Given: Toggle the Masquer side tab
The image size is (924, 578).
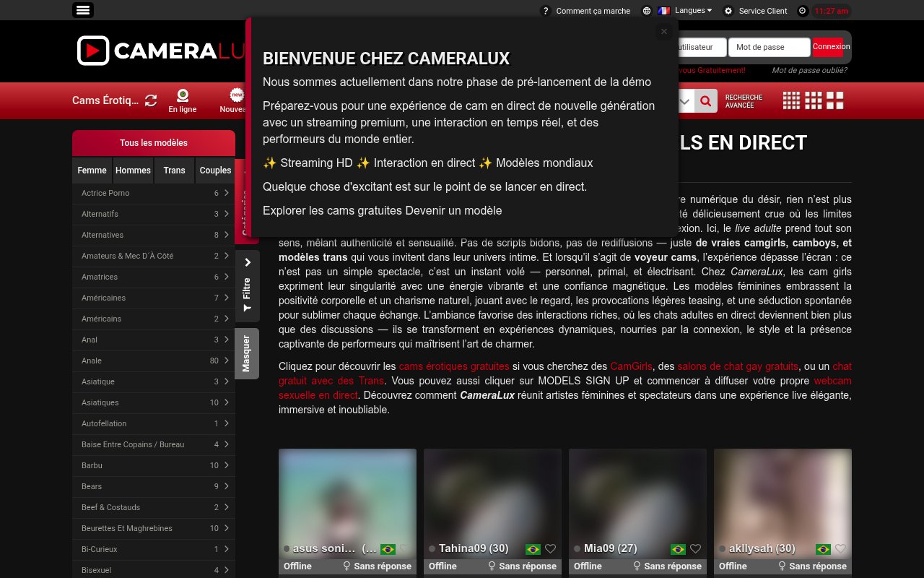Looking at the screenshot, I should pyautogui.click(x=247, y=353).
